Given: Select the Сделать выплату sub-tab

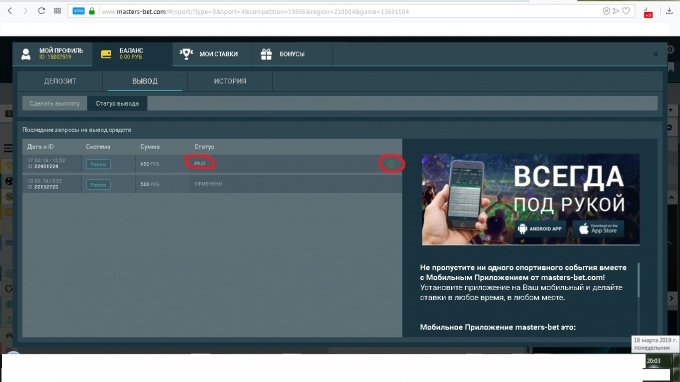Looking at the screenshot, I should 55,104.
